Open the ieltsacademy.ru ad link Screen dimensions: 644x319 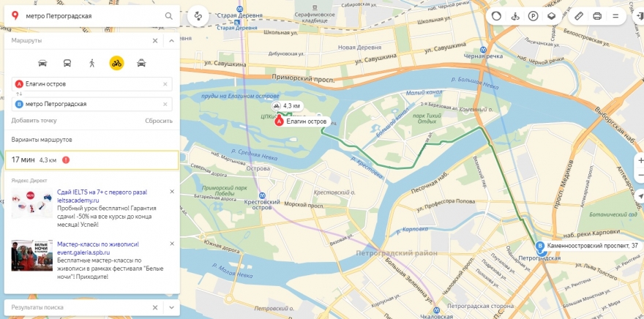click(x=78, y=200)
